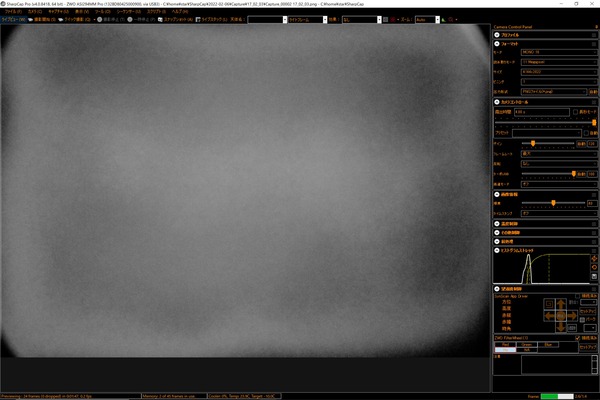Enable the long exposure mode checkbox
Viewport: 600px width, 400px height.
(575, 112)
